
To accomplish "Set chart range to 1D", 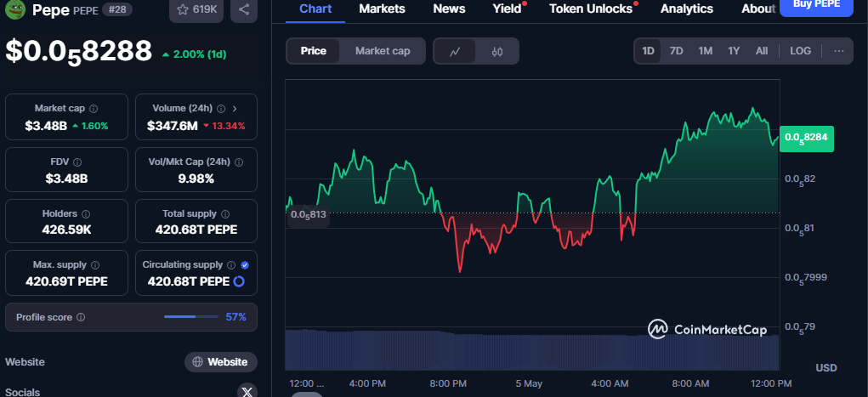I will coord(648,51).
